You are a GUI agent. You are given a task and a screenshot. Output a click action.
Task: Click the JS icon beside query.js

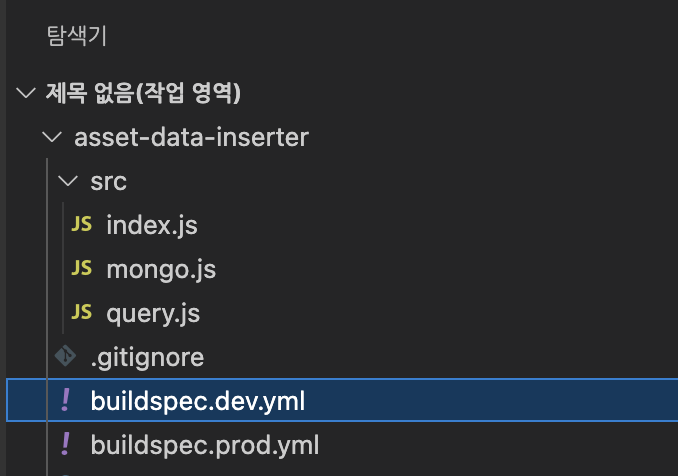82,313
